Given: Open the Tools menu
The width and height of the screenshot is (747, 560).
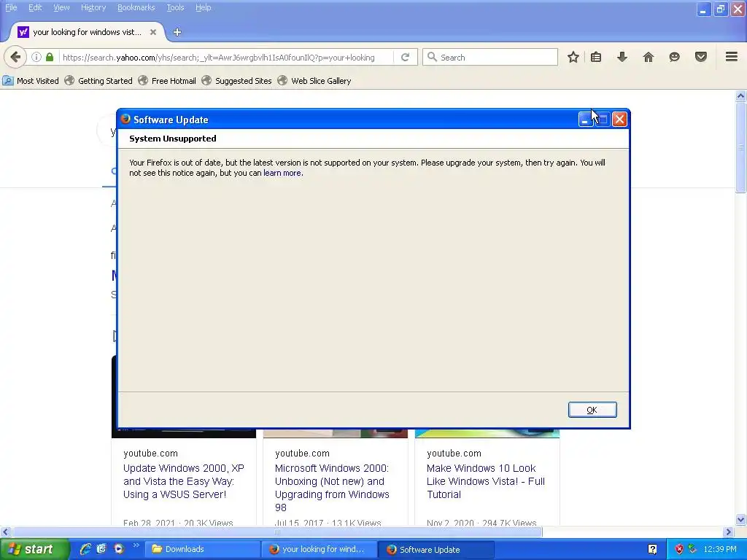Looking at the screenshot, I should [175, 7].
